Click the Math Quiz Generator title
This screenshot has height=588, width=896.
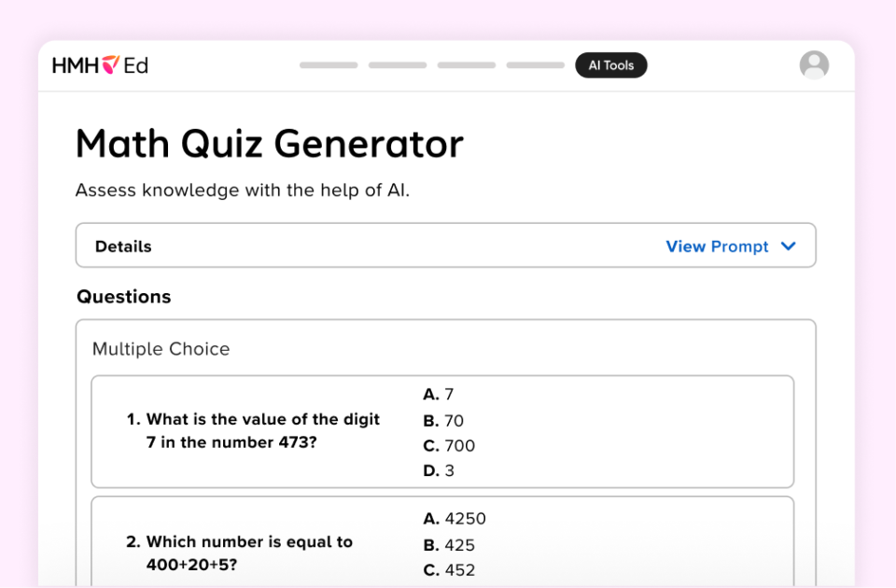(x=269, y=144)
